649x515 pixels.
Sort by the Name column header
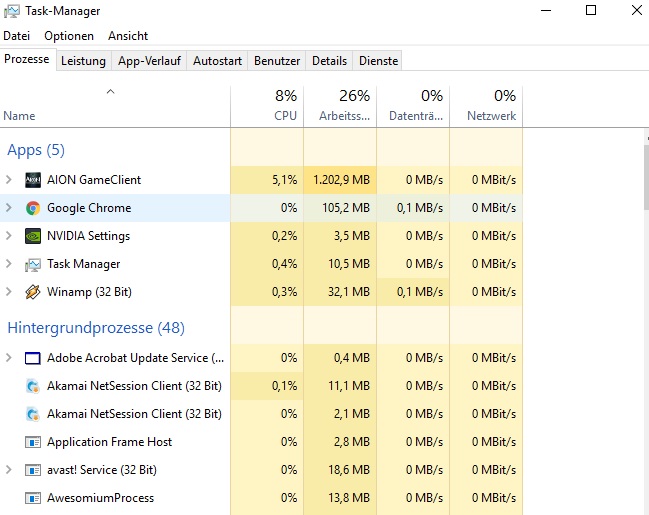click(115, 107)
